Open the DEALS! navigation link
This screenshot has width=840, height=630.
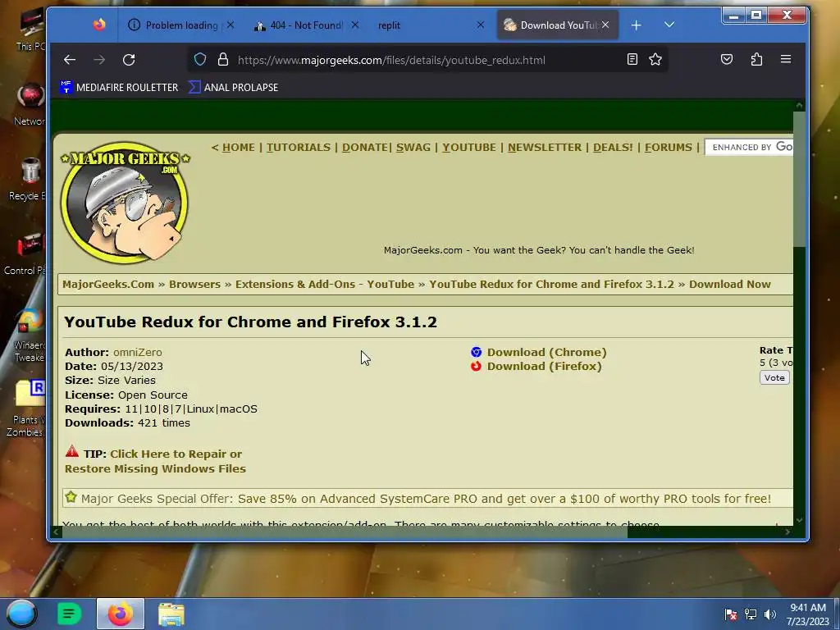[x=613, y=148]
